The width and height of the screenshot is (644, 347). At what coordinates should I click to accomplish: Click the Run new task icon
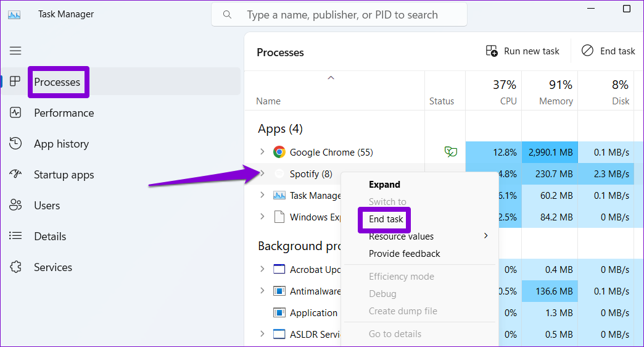pyautogui.click(x=492, y=51)
